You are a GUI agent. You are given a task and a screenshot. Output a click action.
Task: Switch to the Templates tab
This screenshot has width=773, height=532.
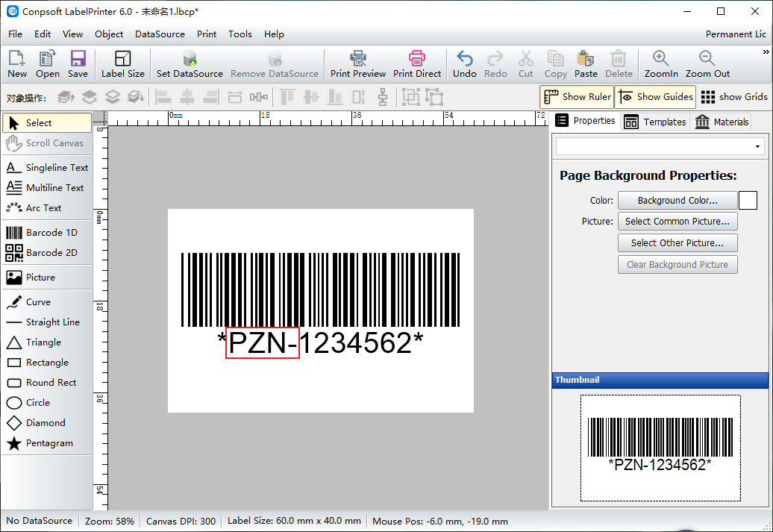(x=654, y=122)
